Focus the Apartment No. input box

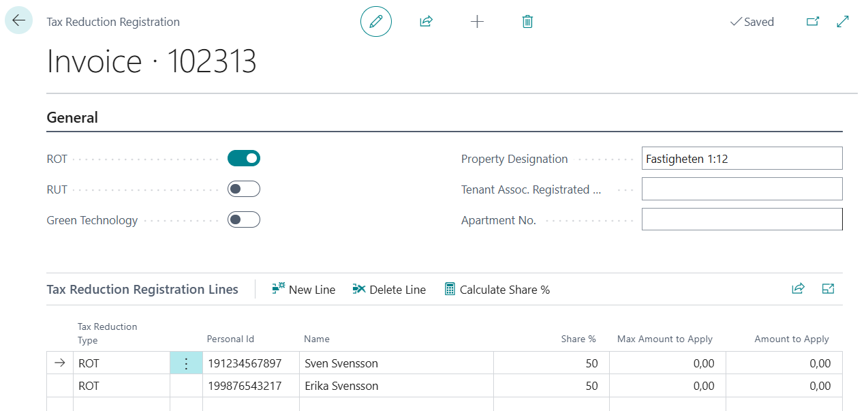[742, 220]
